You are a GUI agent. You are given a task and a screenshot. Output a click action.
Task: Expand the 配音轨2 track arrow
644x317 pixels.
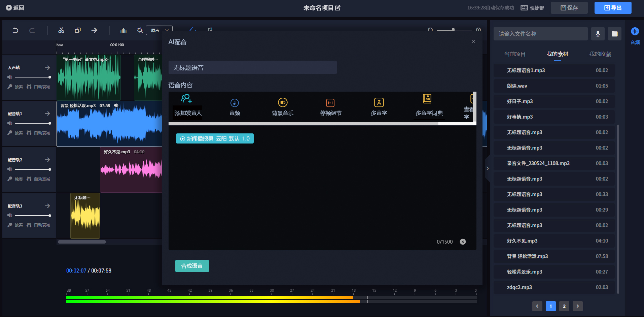click(47, 160)
